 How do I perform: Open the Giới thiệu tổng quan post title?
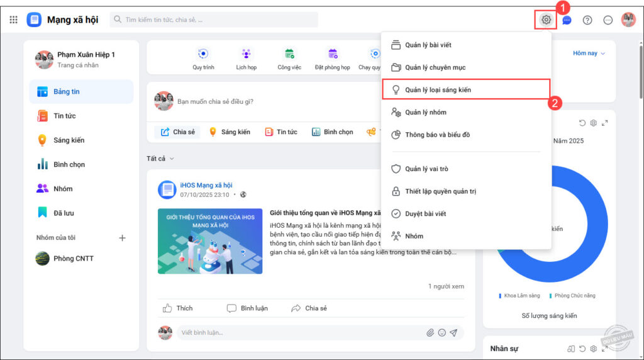(325, 213)
